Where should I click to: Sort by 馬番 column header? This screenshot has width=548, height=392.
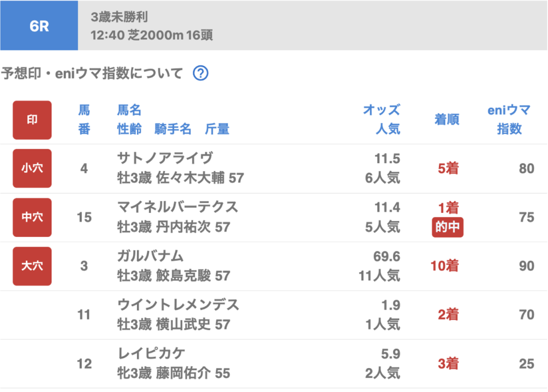84,120
